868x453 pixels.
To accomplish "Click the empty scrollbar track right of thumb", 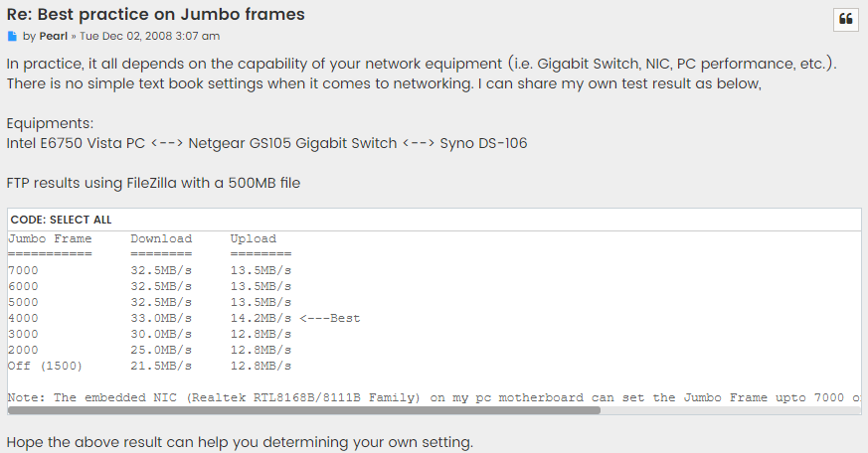I will 730,410.
